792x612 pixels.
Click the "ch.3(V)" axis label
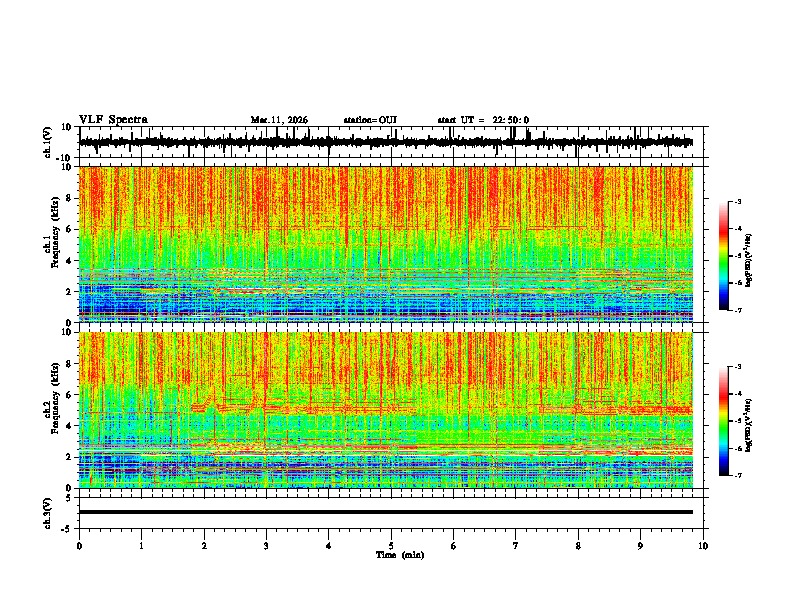point(48,513)
